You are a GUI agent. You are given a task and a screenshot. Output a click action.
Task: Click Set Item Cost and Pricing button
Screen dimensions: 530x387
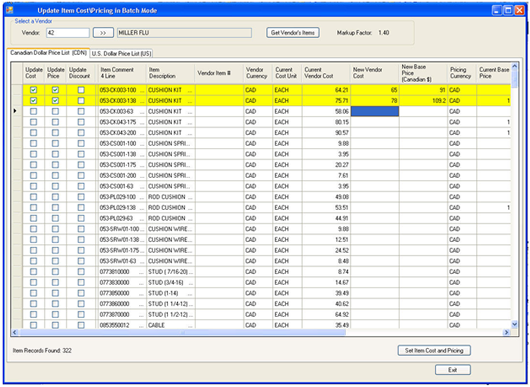[x=434, y=350]
